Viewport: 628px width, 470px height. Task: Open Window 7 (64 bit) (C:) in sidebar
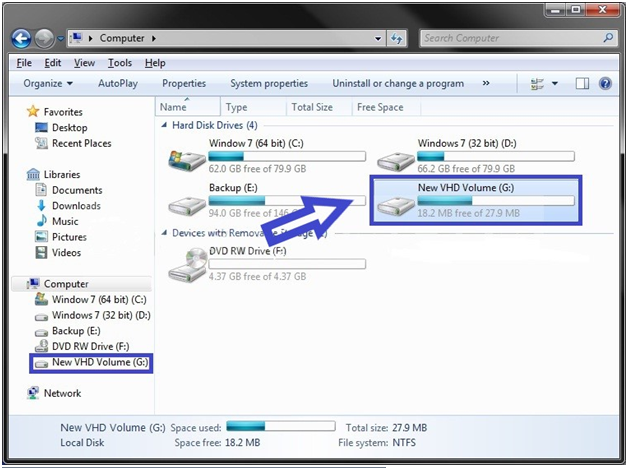(x=99, y=299)
